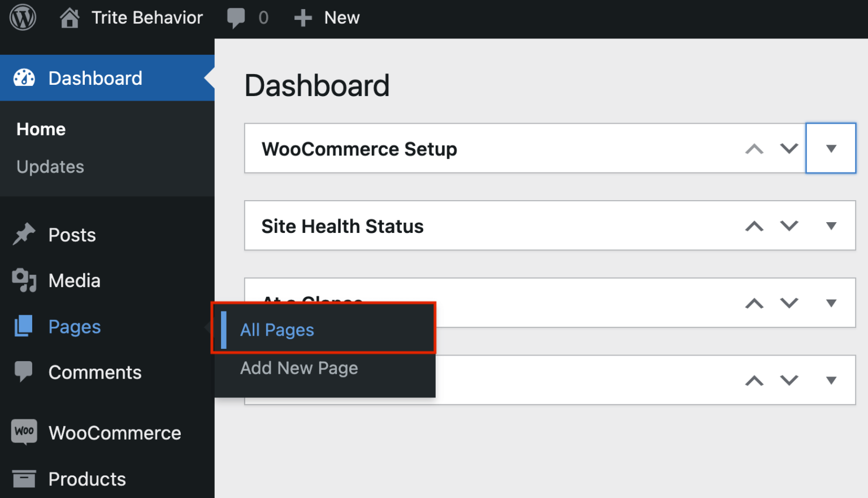Click the Posts pushpin icon
This screenshot has width=868, height=498.
(x=24, y=235)
